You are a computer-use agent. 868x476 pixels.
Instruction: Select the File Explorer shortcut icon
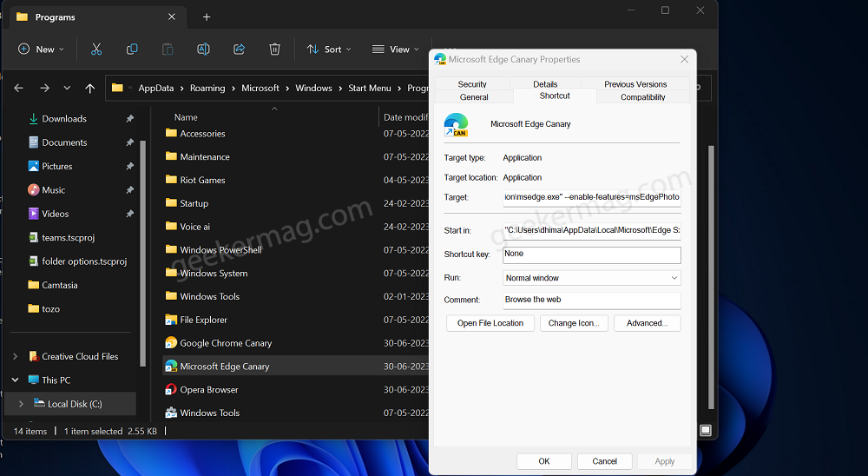[171, 320]
